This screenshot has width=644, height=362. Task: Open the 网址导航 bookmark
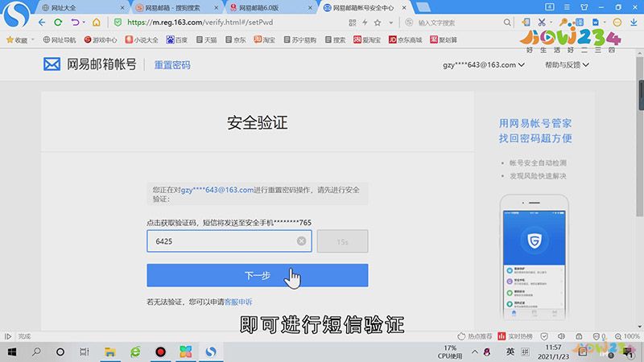click(x=59, y=39)
